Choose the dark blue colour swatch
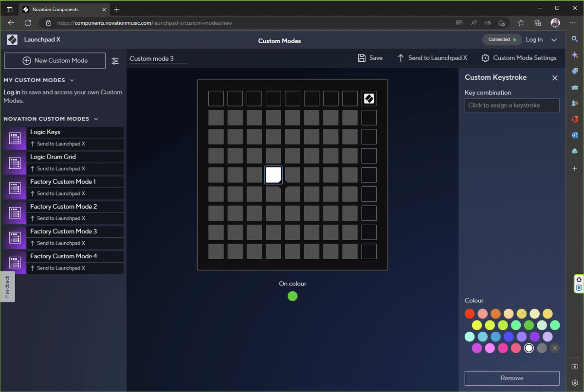This screenshot has height=392, width=584. click(x=509, y=337)
